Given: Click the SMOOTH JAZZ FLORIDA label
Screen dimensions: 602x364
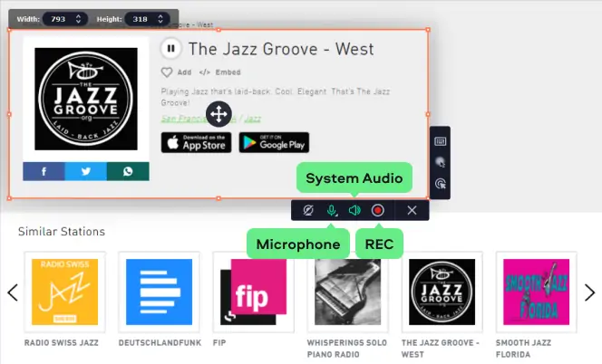Looking at the screenshot, I should tap(523, 349).
